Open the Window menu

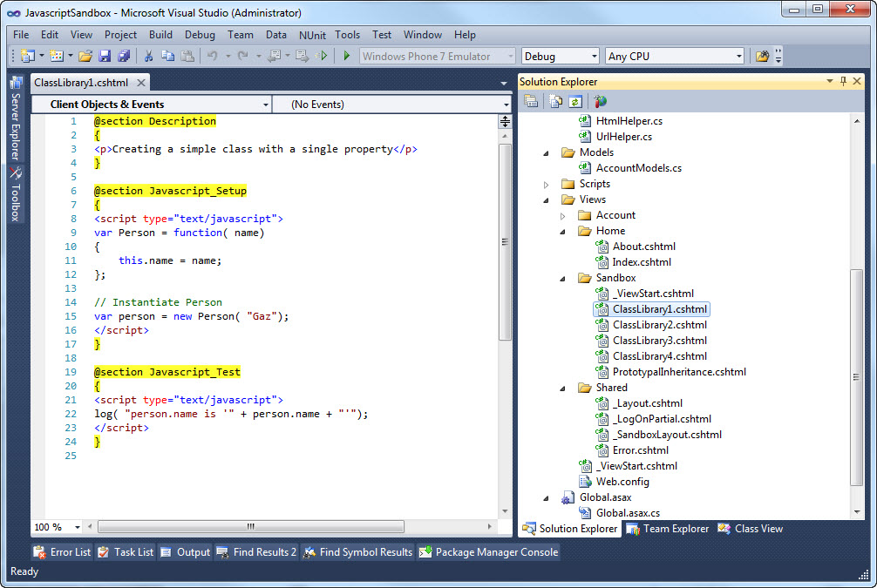click(423, 35)
